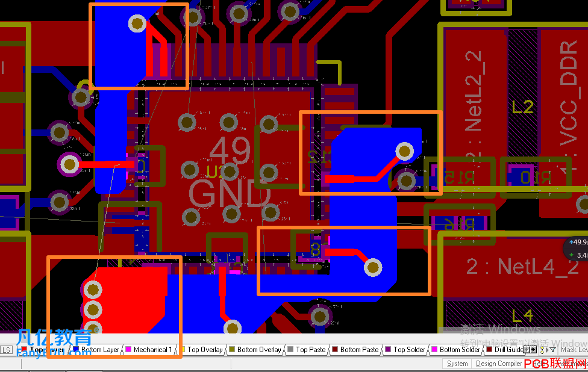The width and height of the screenshot is (588, 372).
Task: Select the Mechanical 1 layer tab
Action: coord(151,350)
